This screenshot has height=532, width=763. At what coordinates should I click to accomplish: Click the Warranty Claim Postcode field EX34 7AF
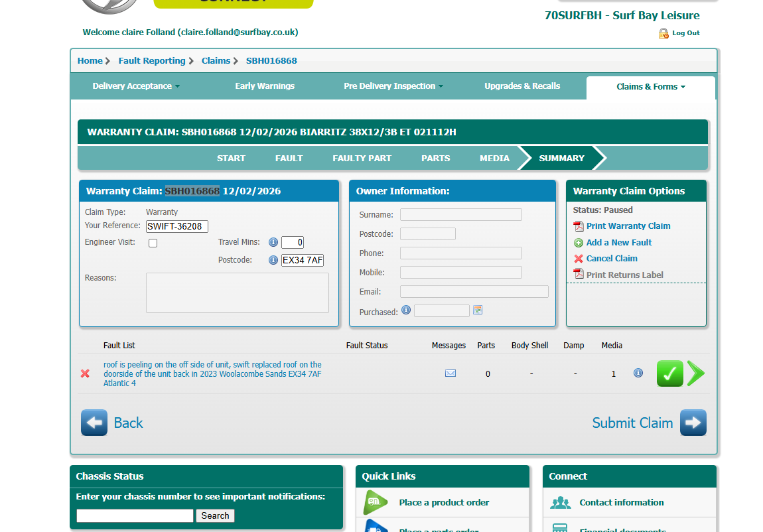tap(302, 260)
